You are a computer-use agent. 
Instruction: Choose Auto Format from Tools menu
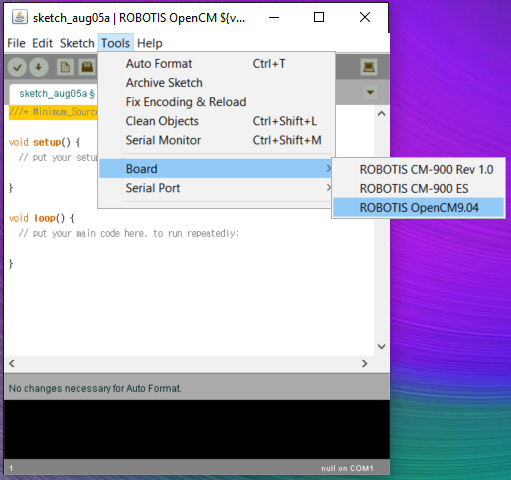point(159,64)
